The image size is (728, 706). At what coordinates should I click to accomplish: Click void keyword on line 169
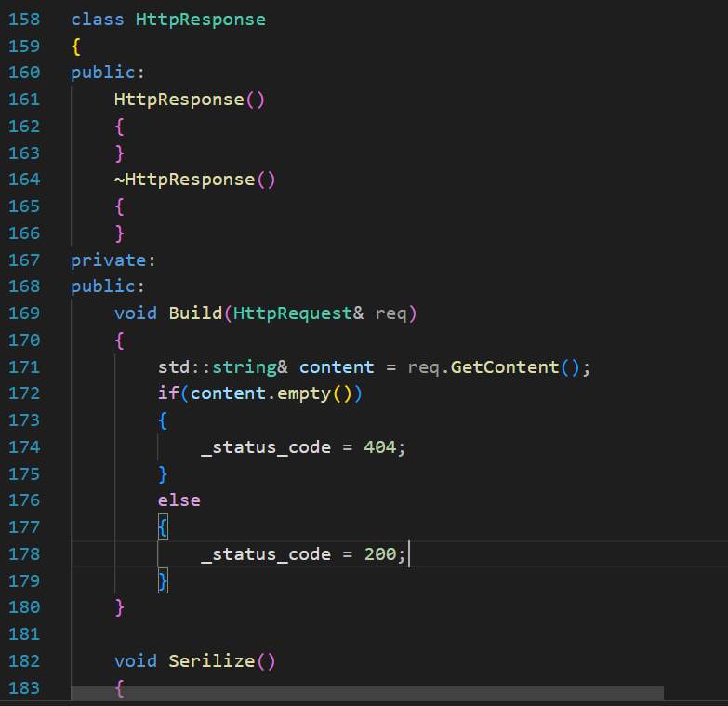136,313
